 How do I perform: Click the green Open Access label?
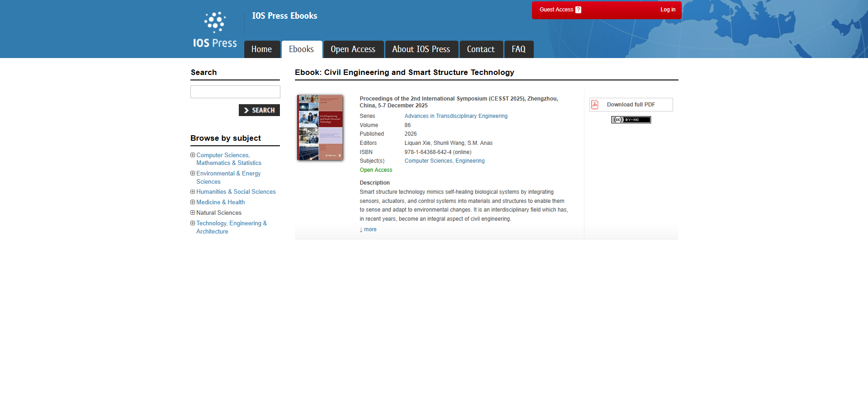pos(376,170)
